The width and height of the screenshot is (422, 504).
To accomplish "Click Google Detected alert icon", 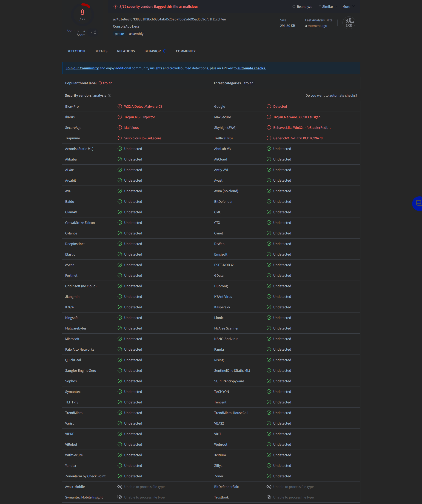I will (269, 106).
